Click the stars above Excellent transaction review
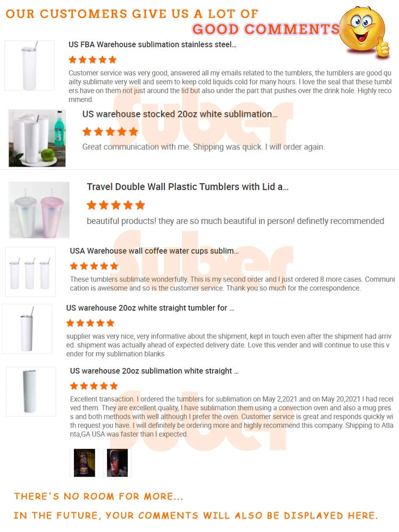Viewport: 399px width, 532px height. [94, 386]
